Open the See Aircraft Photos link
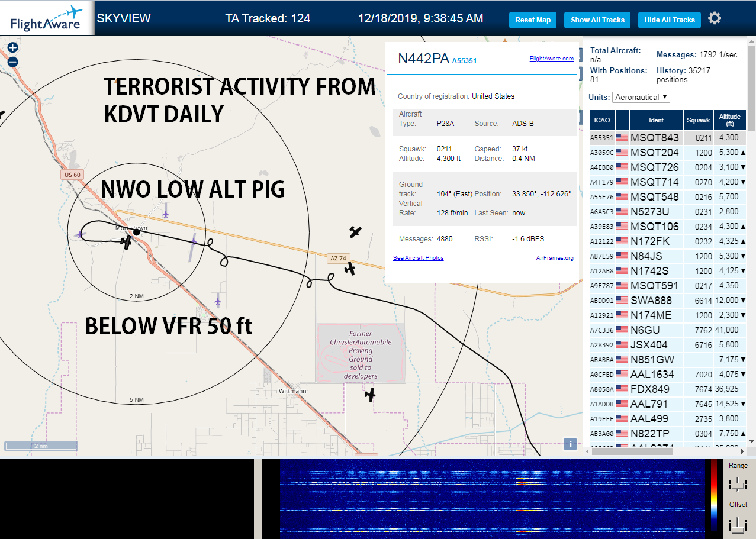This screenshot has height=539, width=756. [x=418, y=258]
